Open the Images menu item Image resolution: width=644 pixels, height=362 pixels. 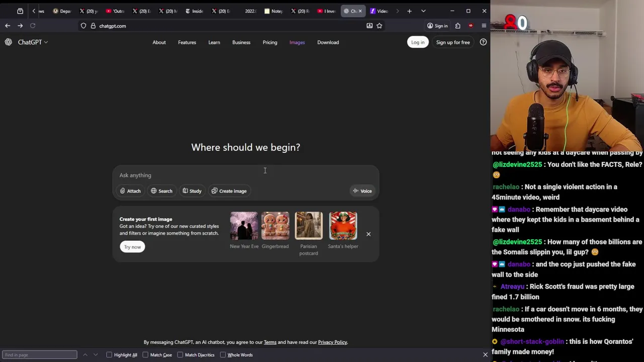tap(297, 42)
